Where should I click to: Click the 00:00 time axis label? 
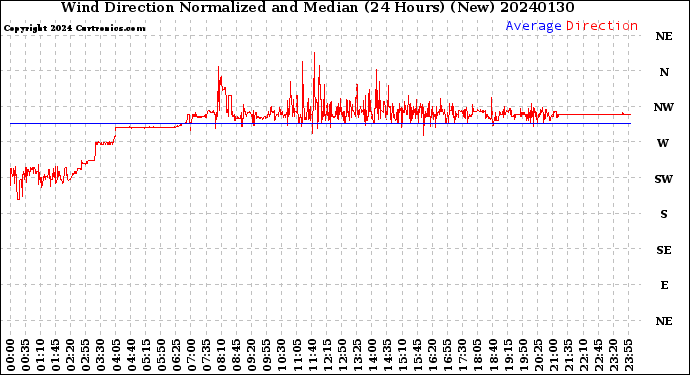11,355
